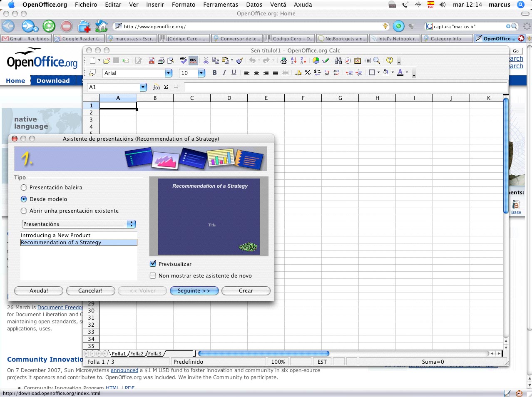Click the Sum sigma icon
This screenshot has width=532, height=397.
(x=166, y=87)
